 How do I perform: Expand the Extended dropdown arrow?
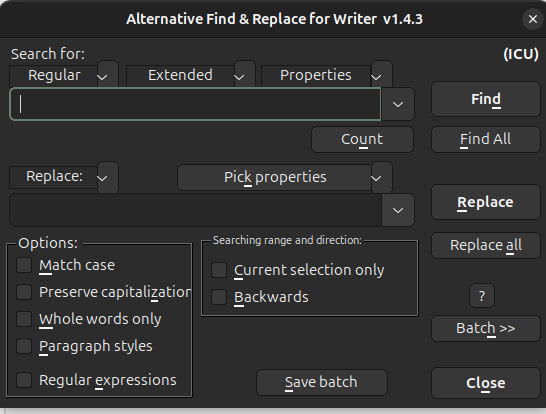click(x=244, y=75)
